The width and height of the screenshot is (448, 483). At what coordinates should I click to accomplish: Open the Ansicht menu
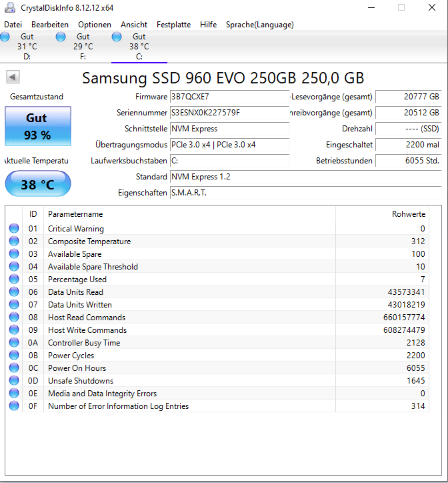pos(134,25)
